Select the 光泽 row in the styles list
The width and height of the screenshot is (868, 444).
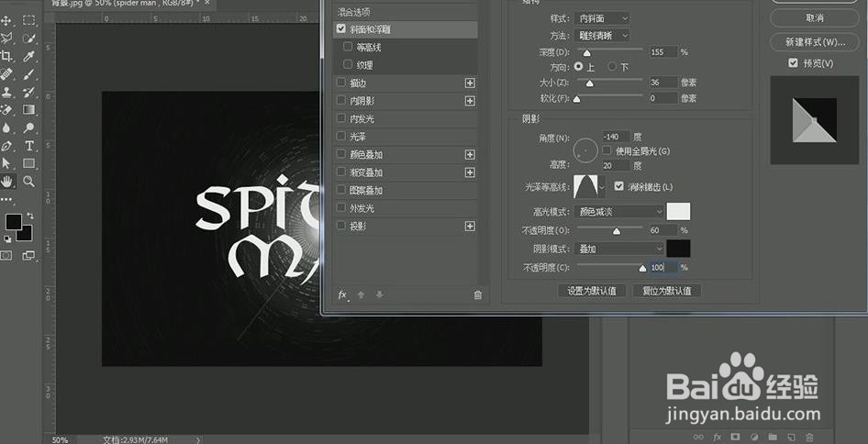coord(406,136)
